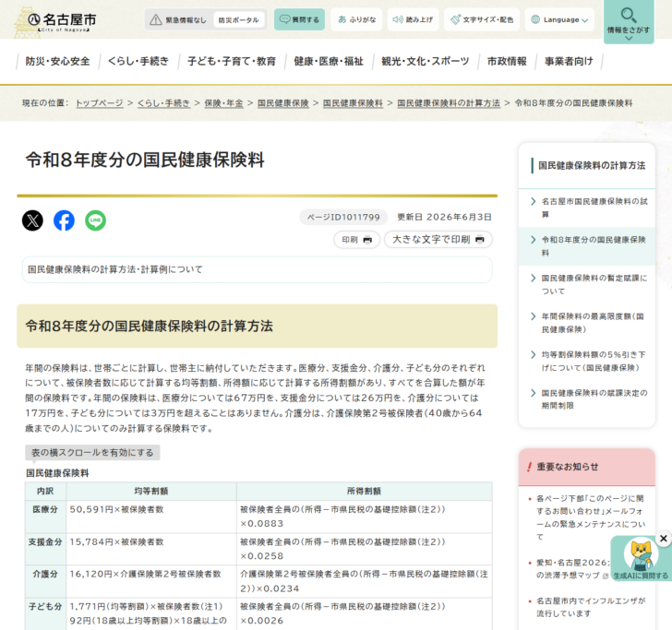
Task: Open sidebar link 均等割保険料額の5%引き下げ
Action: click(587, 361)
